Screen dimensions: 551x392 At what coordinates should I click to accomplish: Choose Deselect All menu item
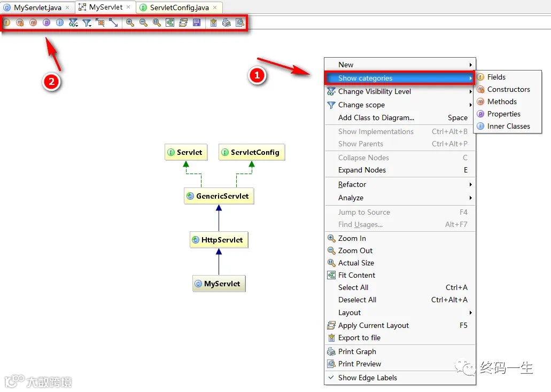[x=400, y=300]
